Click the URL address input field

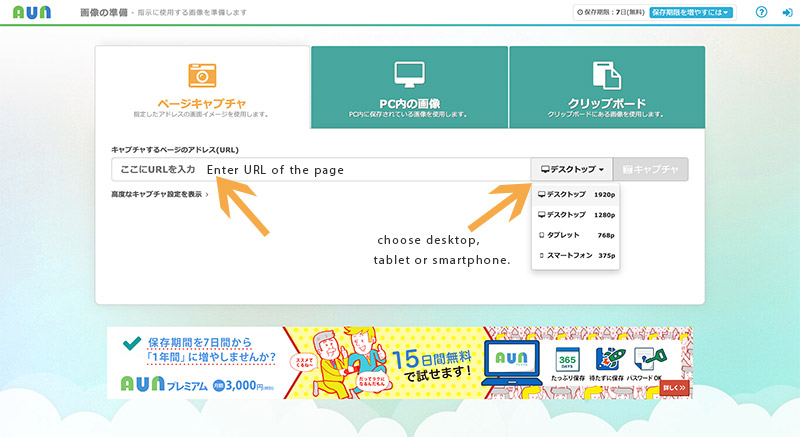pos(320,170)
